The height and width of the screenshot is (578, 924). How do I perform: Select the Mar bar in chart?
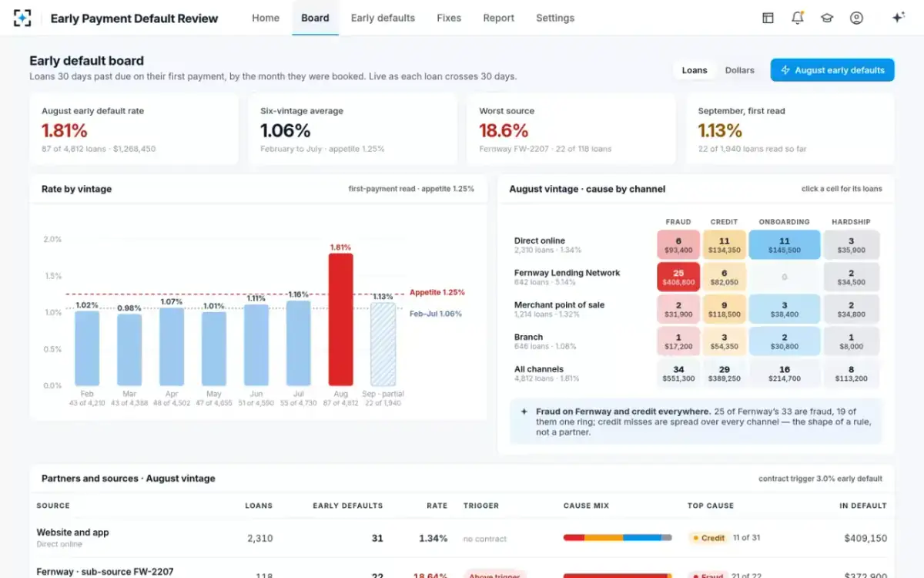[x=129, y=350]
